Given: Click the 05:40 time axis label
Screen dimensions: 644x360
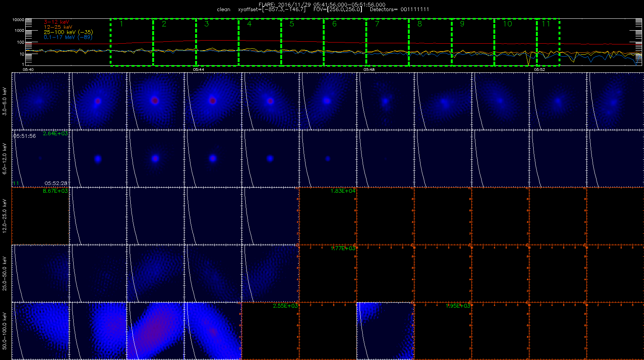Looking at the screenshot, I should click(x=28, y=70).
